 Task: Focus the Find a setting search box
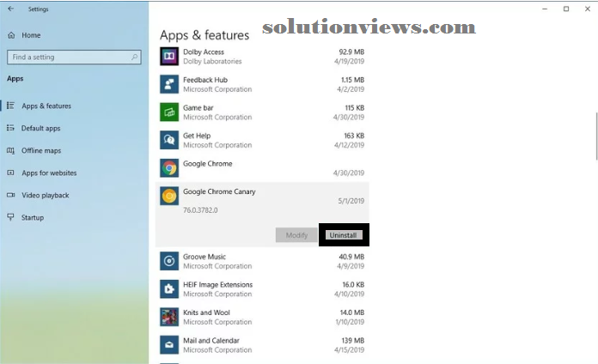click(x=74, y=58)
